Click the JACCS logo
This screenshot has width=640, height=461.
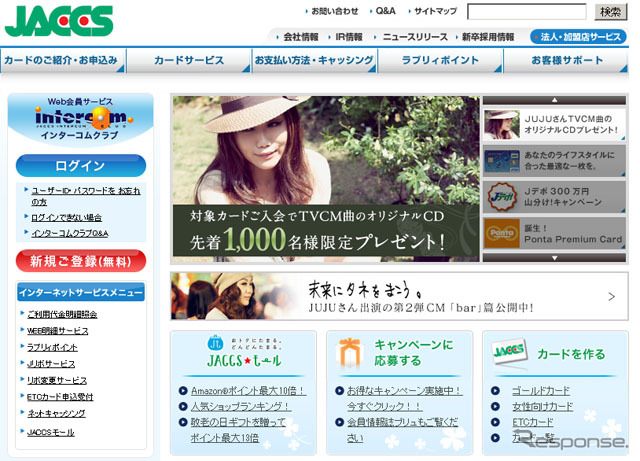[59, 21]
